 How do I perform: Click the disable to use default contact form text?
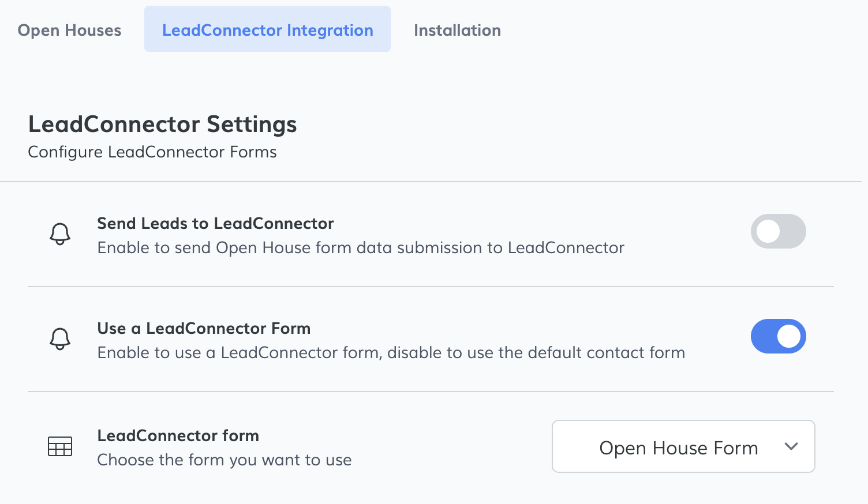pyautogui.click(x=536, y=352)
